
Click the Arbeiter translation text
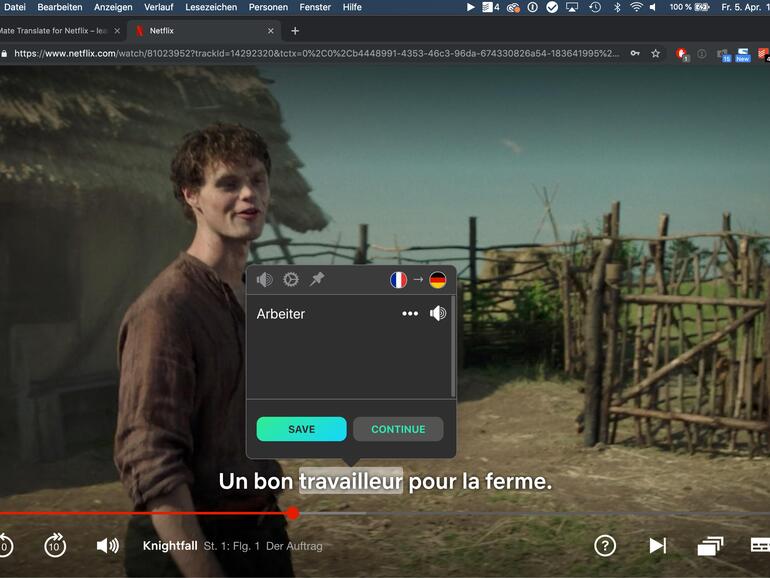point(280,314)
